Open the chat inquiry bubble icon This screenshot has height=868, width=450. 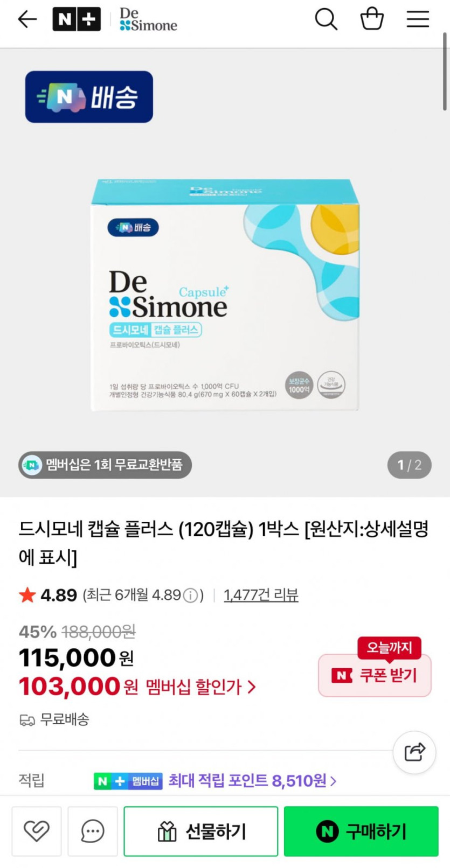point(92,831)
